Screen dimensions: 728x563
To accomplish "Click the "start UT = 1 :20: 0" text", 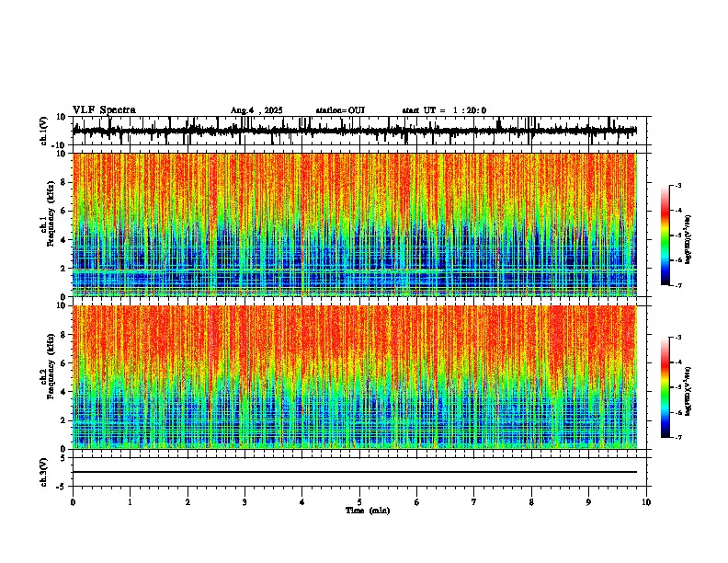I will click(444, 110).
